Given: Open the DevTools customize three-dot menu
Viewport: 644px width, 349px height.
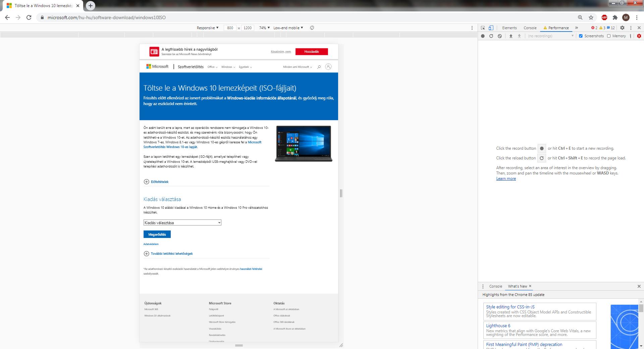Looking at the screenshot, I should (x=631, y=28).
